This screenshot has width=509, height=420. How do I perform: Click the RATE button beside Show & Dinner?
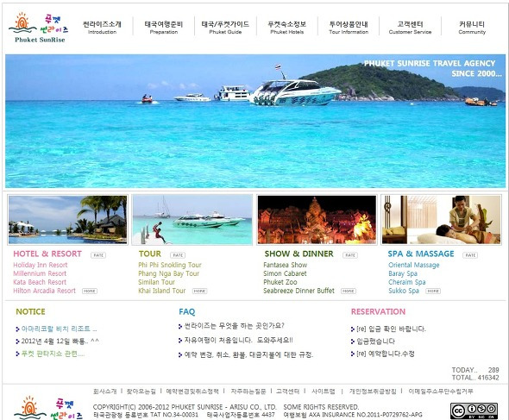click(x=350, y=255)
